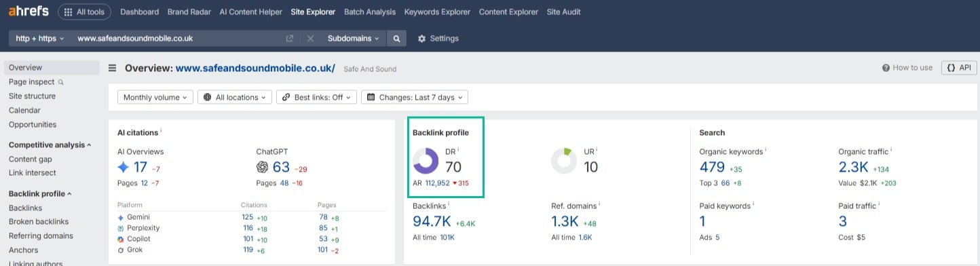Click the Grok platform icon
Viewport: 980px width, 266px height.
point(121,250)
